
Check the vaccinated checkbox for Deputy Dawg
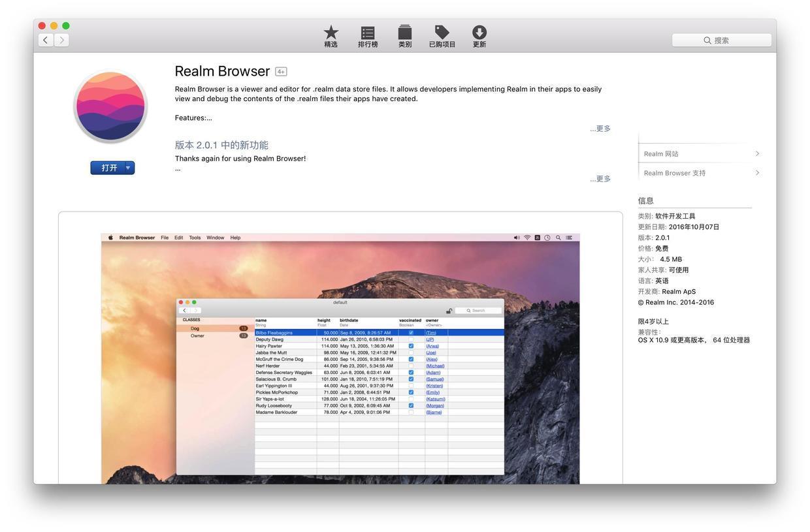pyautogui.click(x=410, y=339)
